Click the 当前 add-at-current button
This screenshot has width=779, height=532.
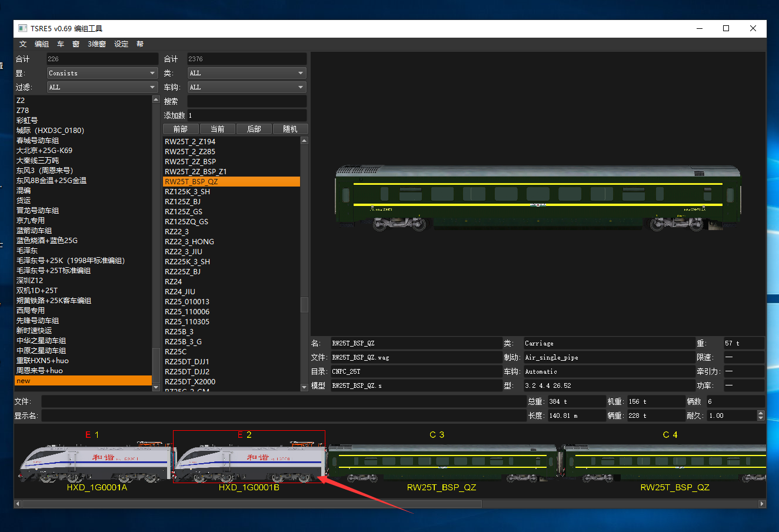(x=217, y=129)
